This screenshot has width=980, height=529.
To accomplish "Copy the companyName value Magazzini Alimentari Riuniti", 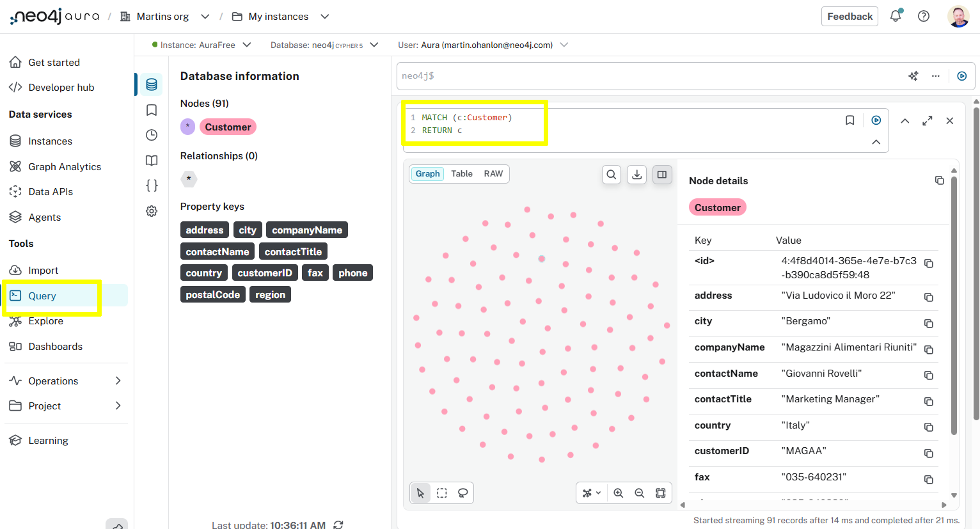I will [x=928, y=349].
